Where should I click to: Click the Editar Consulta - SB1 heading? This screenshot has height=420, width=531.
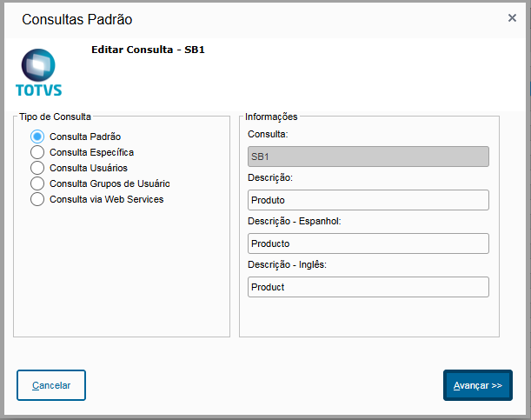[148, 50]
